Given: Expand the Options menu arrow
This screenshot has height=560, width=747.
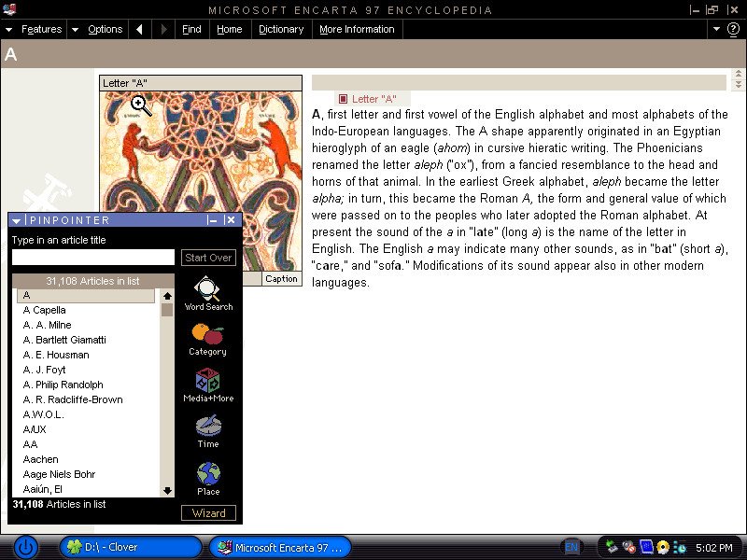Looking at the screenshot, I should point(75,30).
